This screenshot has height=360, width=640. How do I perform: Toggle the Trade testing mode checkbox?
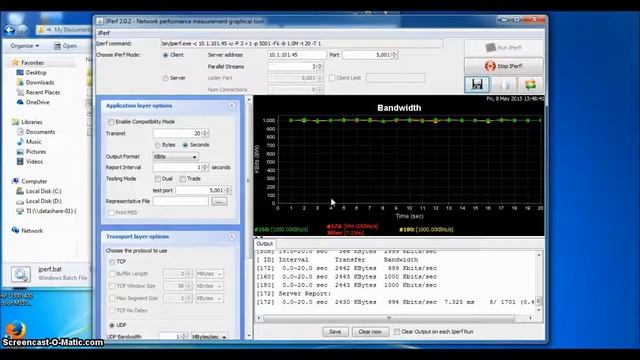coord(182,179)
